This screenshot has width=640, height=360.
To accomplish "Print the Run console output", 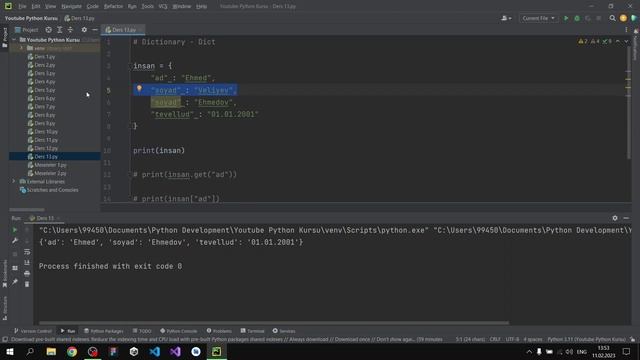I will (27, 273).
